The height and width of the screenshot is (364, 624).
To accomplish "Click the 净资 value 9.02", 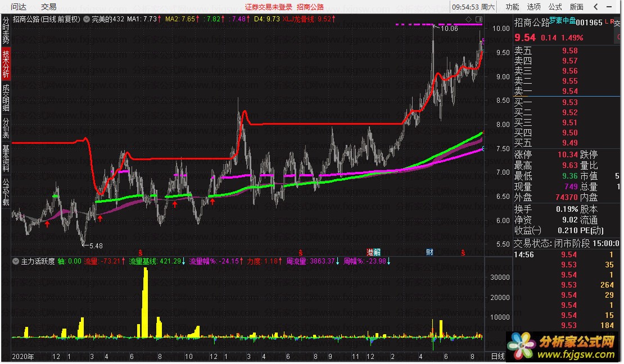I will [x=570, y=220].
